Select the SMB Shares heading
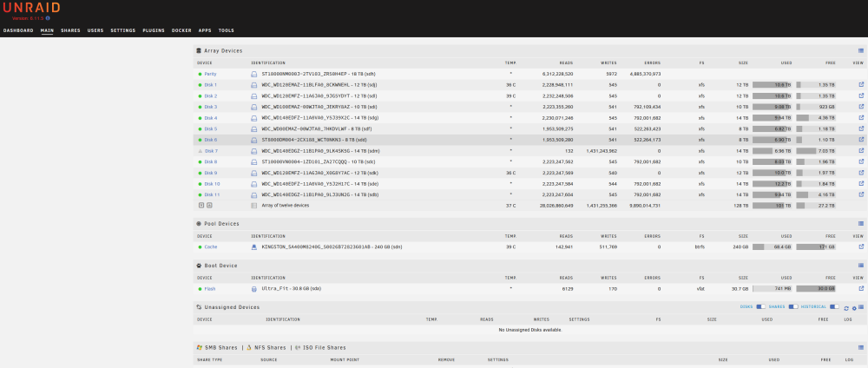The image size is (868, 368). tap(220, 347)
